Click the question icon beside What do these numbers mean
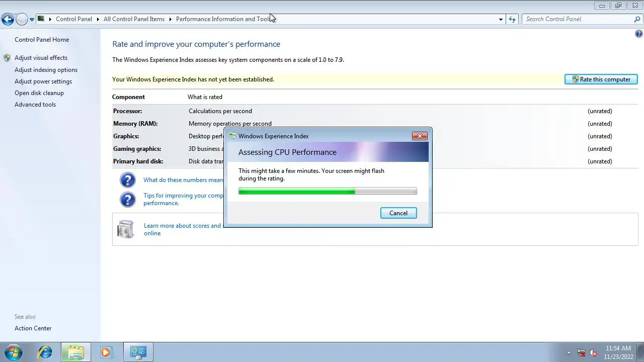Screen dimensions: 644x362 128,180
